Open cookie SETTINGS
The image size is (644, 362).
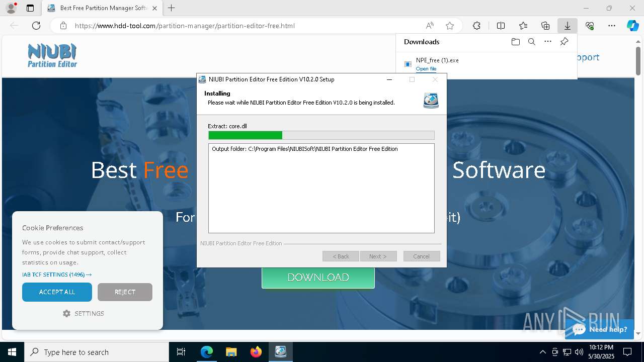pyautogui.click(x=84, y=313)
